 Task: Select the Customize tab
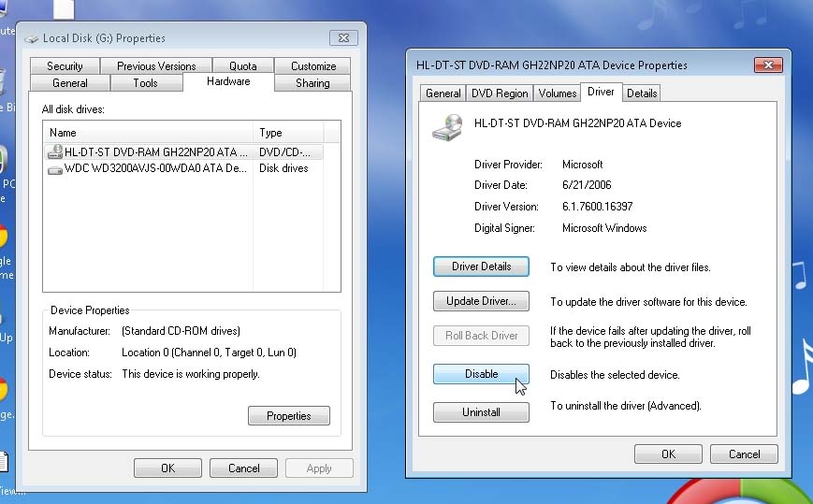[x=313, y=65]
